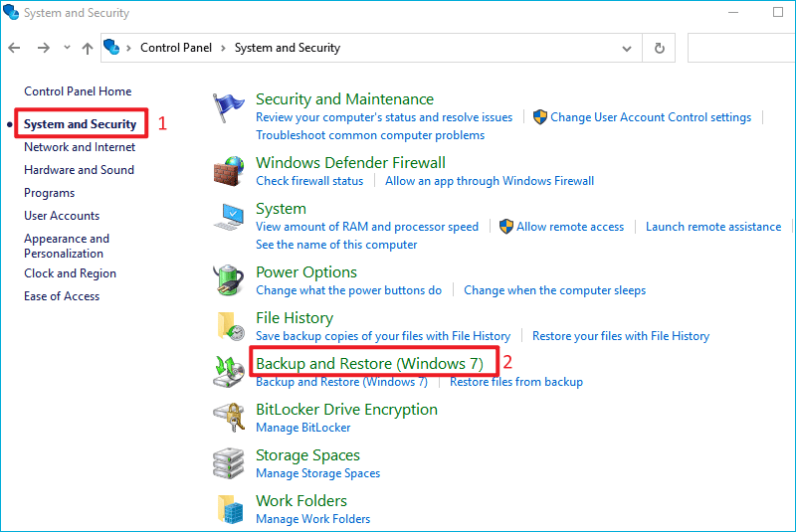
Task: Click the Control Panel icon in address bar
Action: [111, 47]
